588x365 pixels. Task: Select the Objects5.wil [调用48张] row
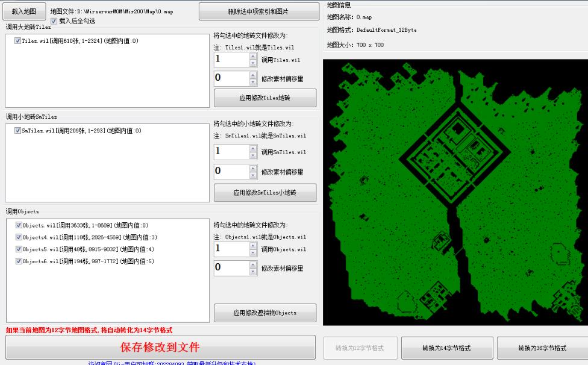coord(89,249)
